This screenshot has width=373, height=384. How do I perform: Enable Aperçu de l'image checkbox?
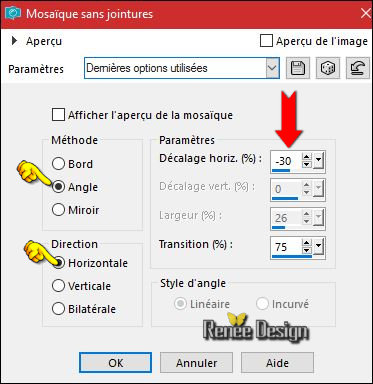click(266, 41)
